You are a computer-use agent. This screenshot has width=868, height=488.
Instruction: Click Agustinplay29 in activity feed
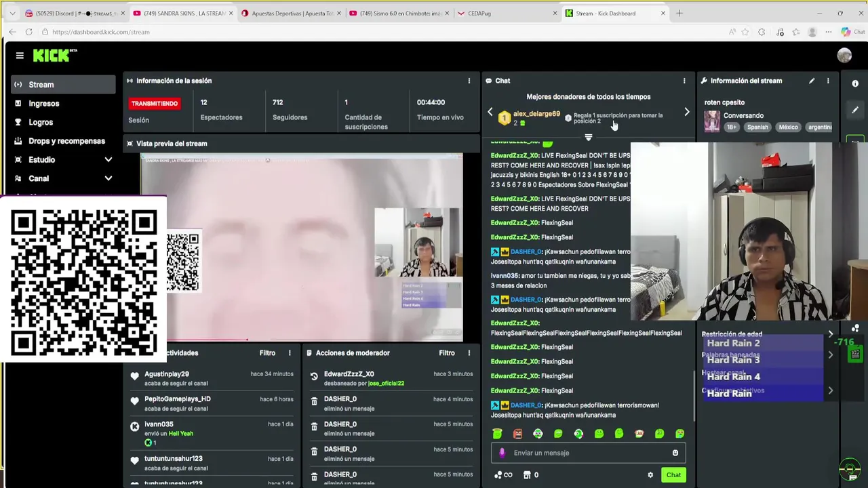(167, 374)
